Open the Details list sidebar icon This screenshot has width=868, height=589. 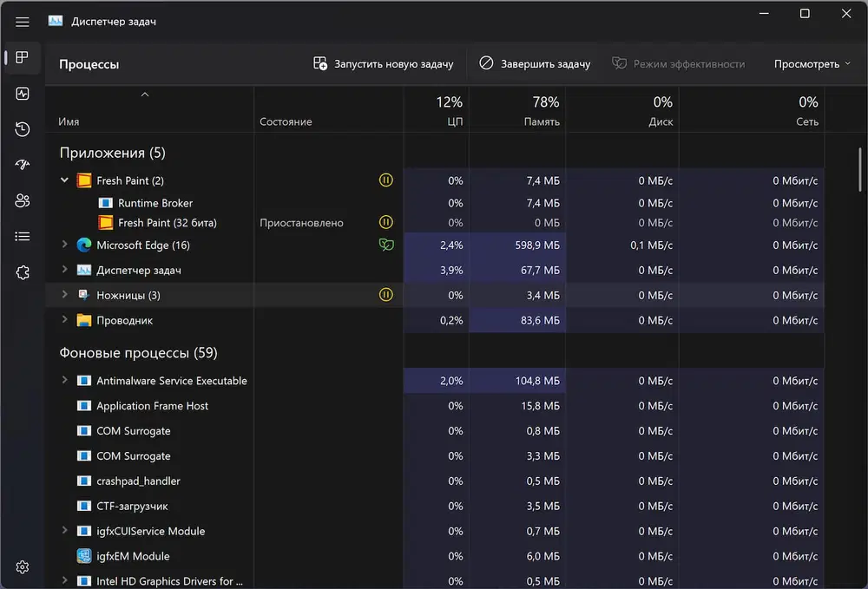tap(23, 236)
